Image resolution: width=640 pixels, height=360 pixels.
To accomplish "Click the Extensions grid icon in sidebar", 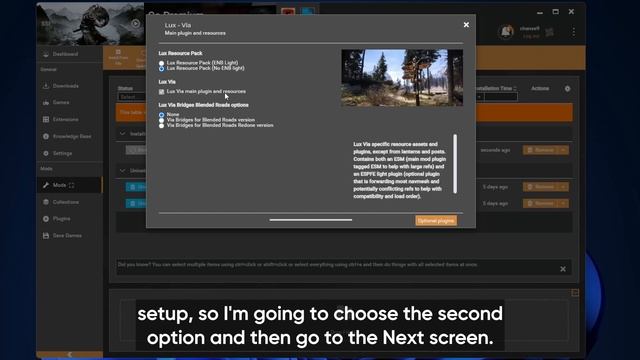I will pyautogui.click(x=46, y=120).
